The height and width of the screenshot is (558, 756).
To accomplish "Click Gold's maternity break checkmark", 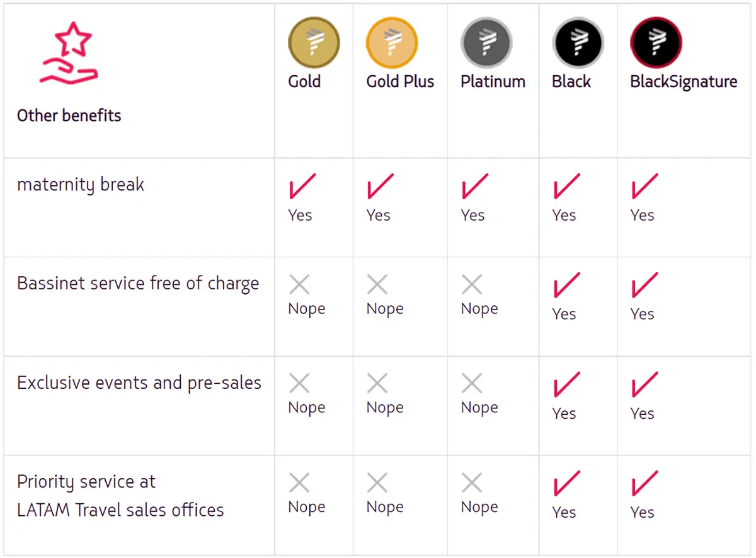I will pos(302,187).
